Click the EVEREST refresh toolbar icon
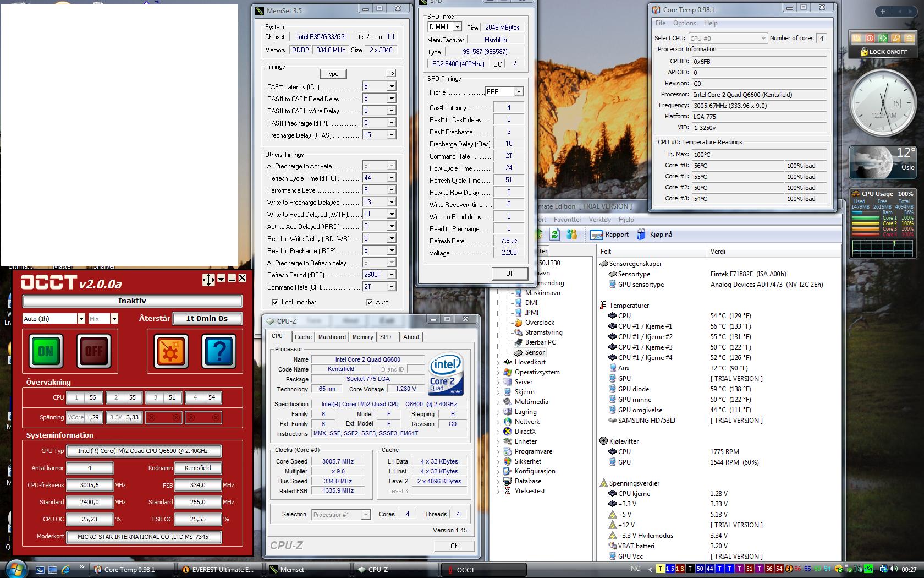Image resolution: width=924 pixels, height=578 pixels. click(x=554, y=235)
